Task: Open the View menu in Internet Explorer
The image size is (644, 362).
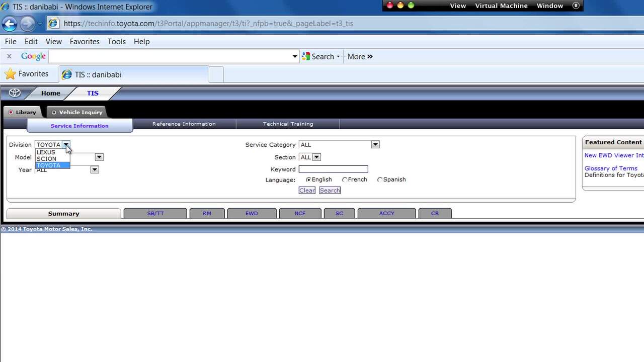Action: click(54, 42)
